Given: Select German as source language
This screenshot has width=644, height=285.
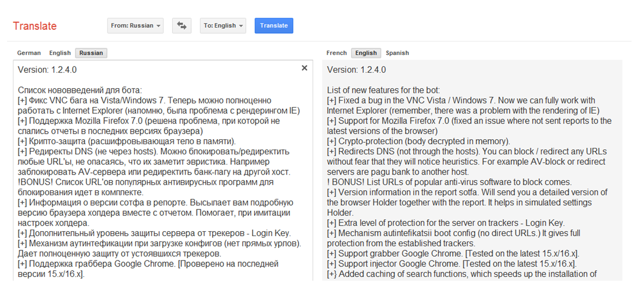Looking at the screenshot, I should (29, 53).
